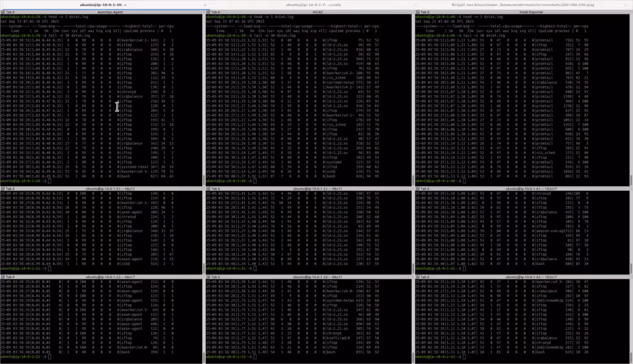Select the Node Exporter pane title bar
The image size is (633, 364).
coord(524,12)
